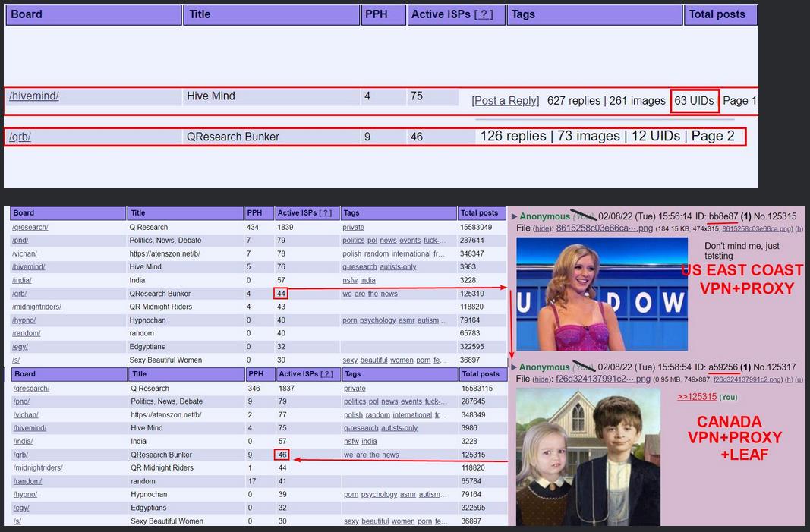Viewport: 810px width, 532px height.
Task: Click the (u) link on post No.125317
Action: [x=799, y=379]
